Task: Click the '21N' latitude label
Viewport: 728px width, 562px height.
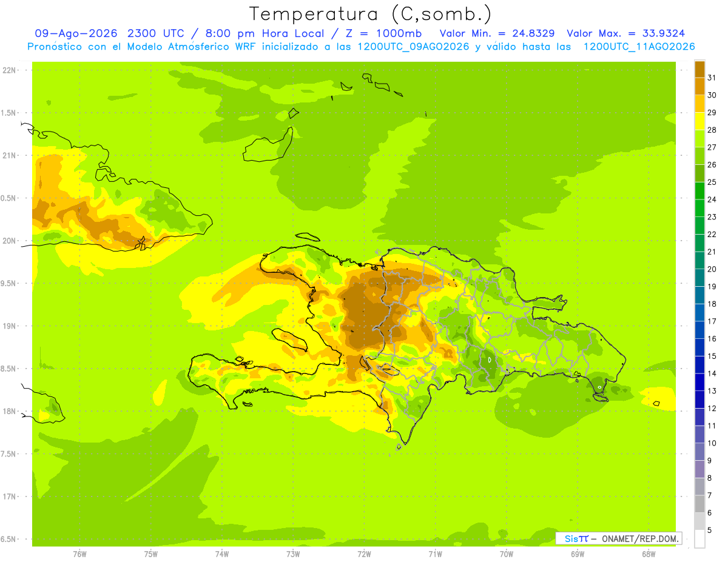Action: pyautogui.click(x=9, y=155)
